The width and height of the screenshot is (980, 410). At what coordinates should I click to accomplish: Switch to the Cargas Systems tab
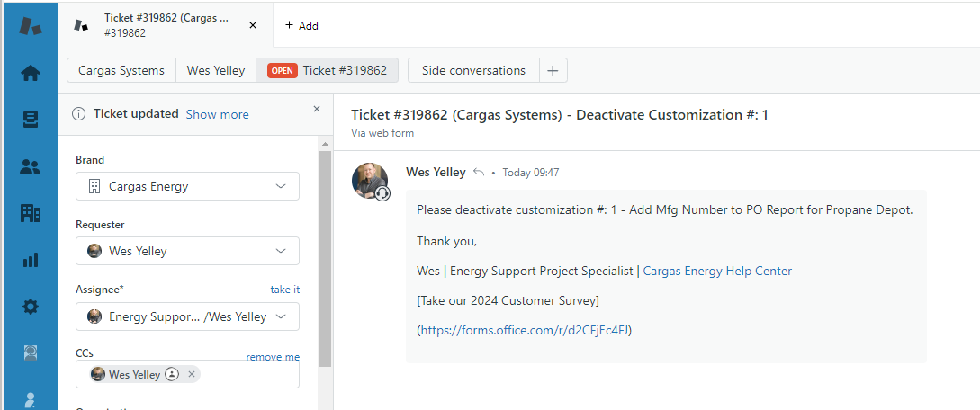(121, 70)
